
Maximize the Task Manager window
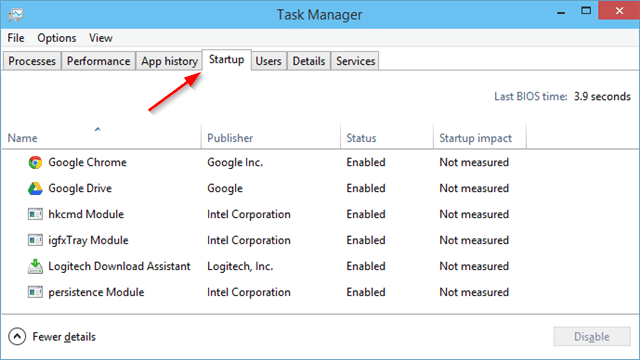pos(586,11)
